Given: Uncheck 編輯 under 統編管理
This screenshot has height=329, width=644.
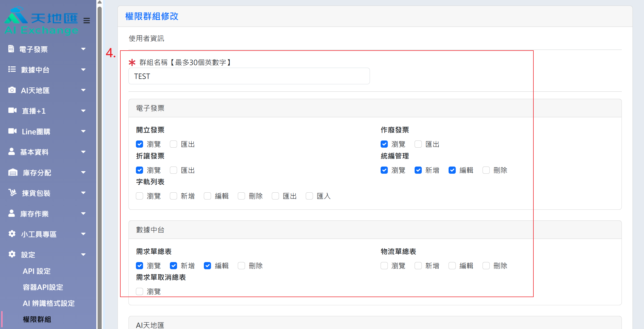Looking at the screenshot, I should point(452,170).
